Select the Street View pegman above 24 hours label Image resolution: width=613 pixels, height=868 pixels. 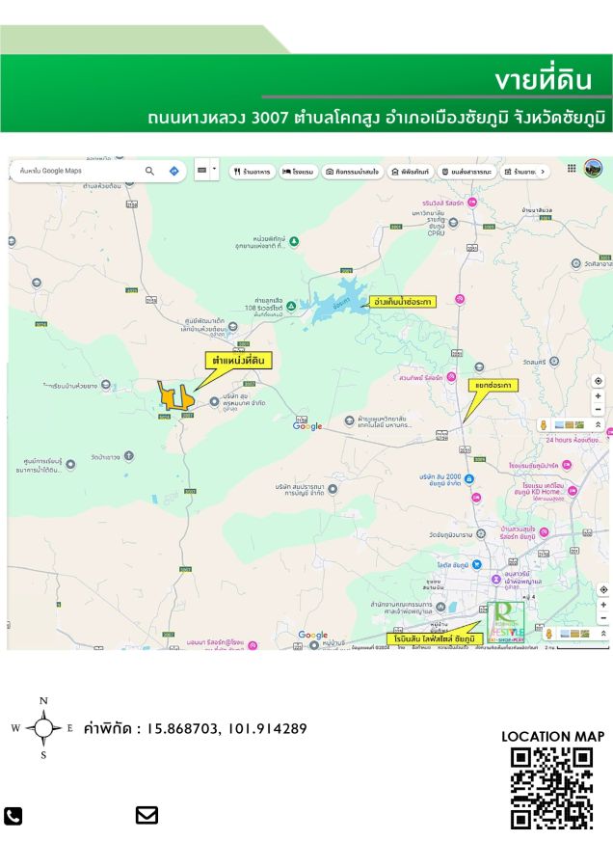[x=545, y=424]
